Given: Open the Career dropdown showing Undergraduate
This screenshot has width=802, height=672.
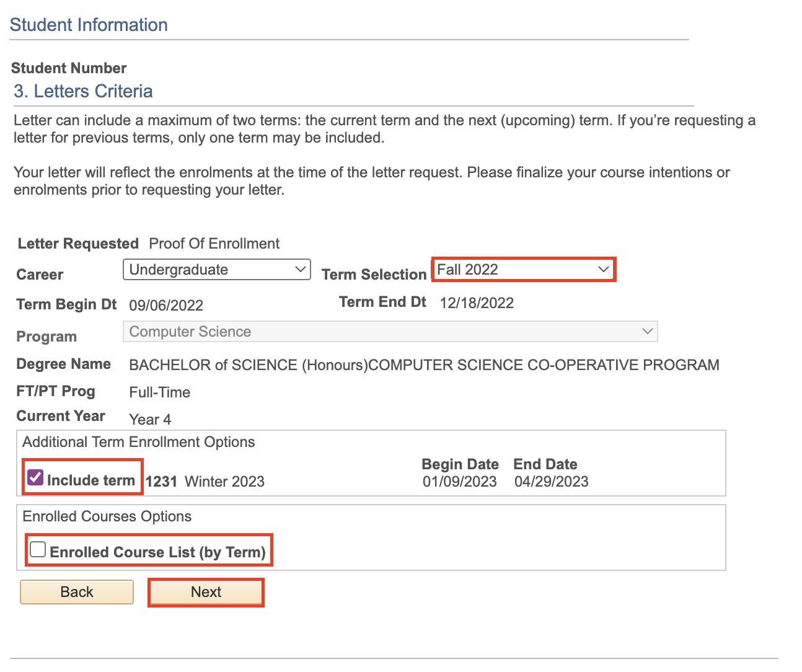Looking at the screenshot, I should click(216, 270).
